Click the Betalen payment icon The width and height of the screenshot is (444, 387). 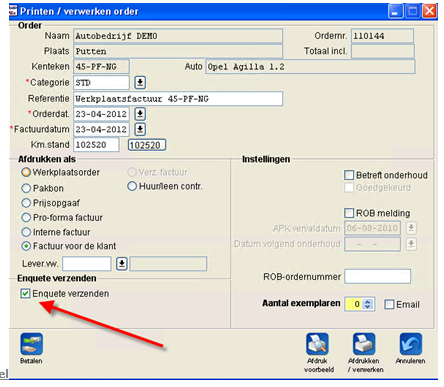pos(31,344)
